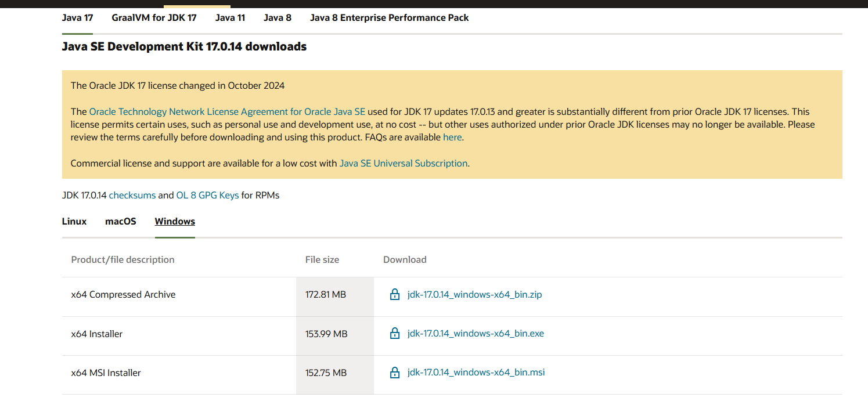Switch to the Linux downloads tab
Screen dimensions: 868x412
pyautogui.click(x=74, y=221)
